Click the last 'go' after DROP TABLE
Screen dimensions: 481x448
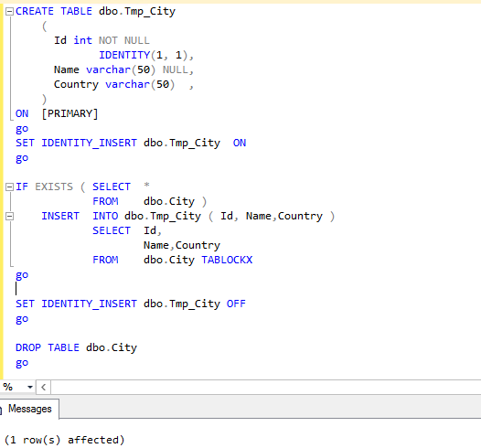pos(22,363)
